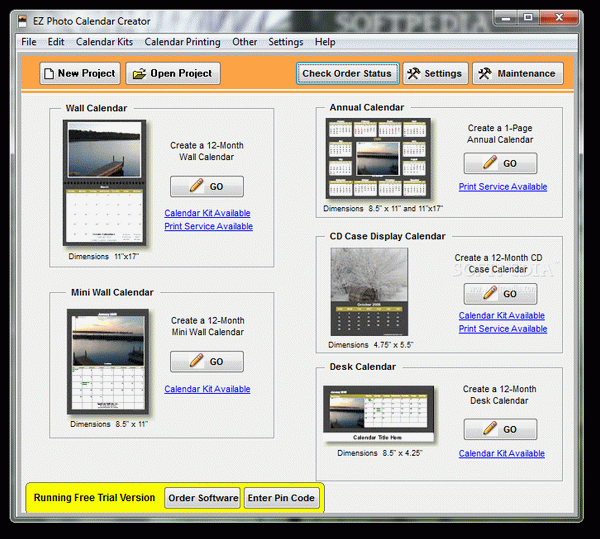Click the 'Running Free Trial Version' text

(95, 498)
